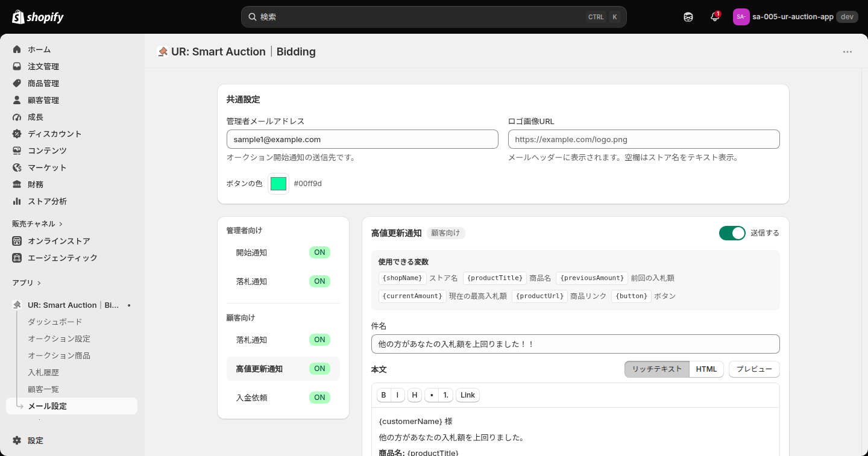Open 顧客管理 customers person icon
The height and width of the screenshot is (456, 868).
coord(17,100)
